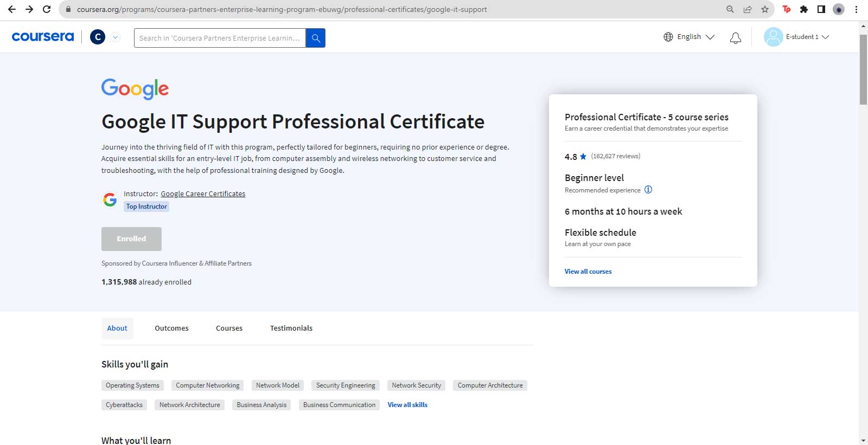Expand View all skills link
Image resolution: width=868 pixels, height=445 pixels.
coord(407,405)
